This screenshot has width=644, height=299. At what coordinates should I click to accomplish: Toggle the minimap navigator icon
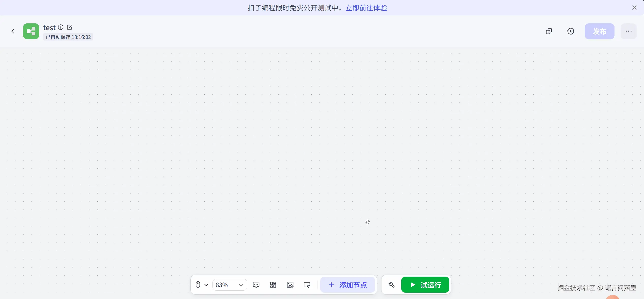click(307, 285)
